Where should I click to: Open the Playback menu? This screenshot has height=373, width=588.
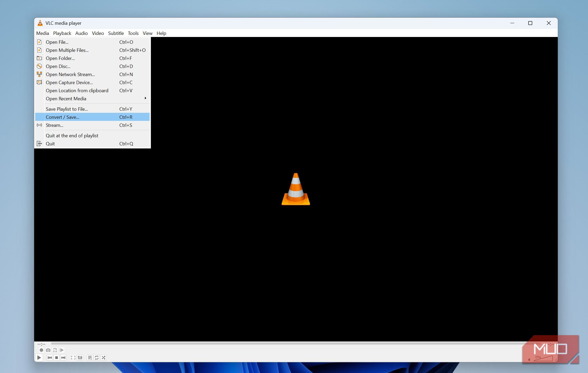62,33
